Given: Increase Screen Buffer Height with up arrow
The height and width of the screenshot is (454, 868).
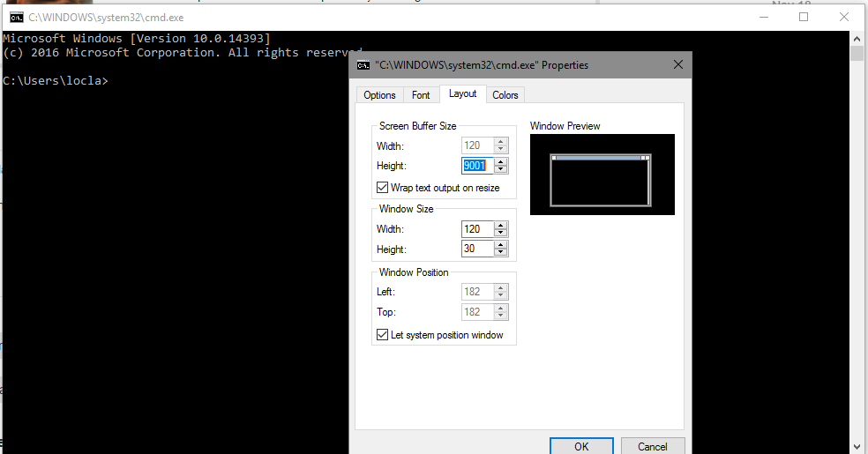Looking at the screenshot, I should tap(501, 161).
